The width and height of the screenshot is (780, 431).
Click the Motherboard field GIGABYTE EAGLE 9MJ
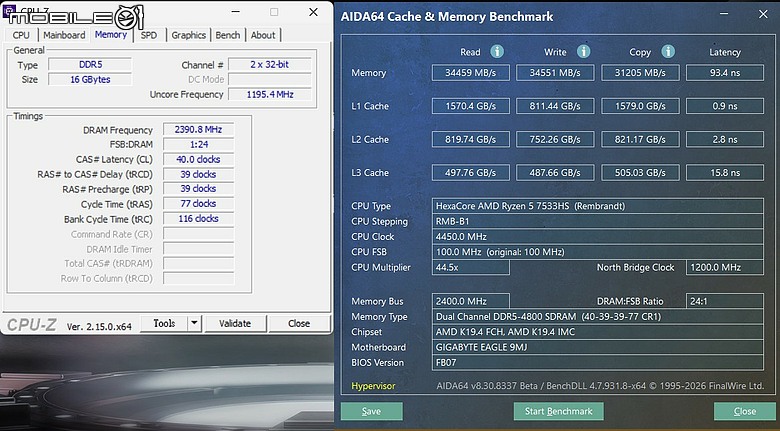pyautogui.click(x=598, y=347)
